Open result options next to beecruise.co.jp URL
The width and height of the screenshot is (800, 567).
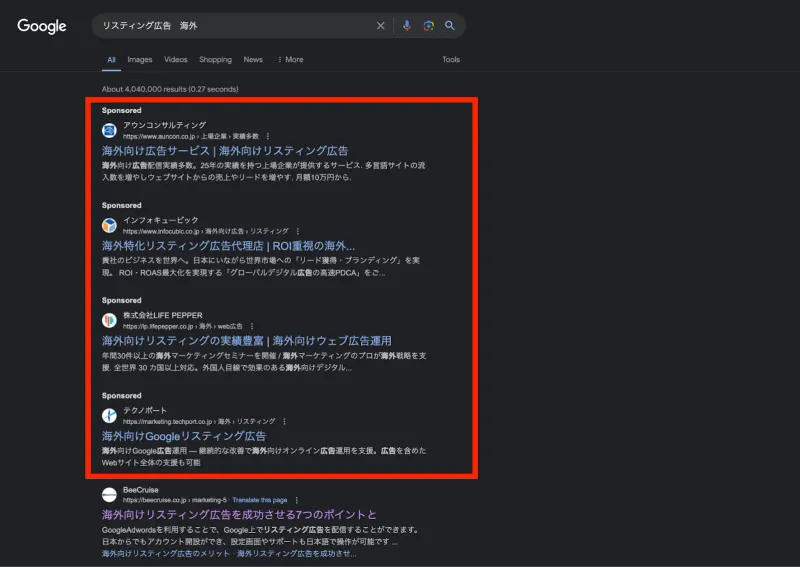pos(296,501)
